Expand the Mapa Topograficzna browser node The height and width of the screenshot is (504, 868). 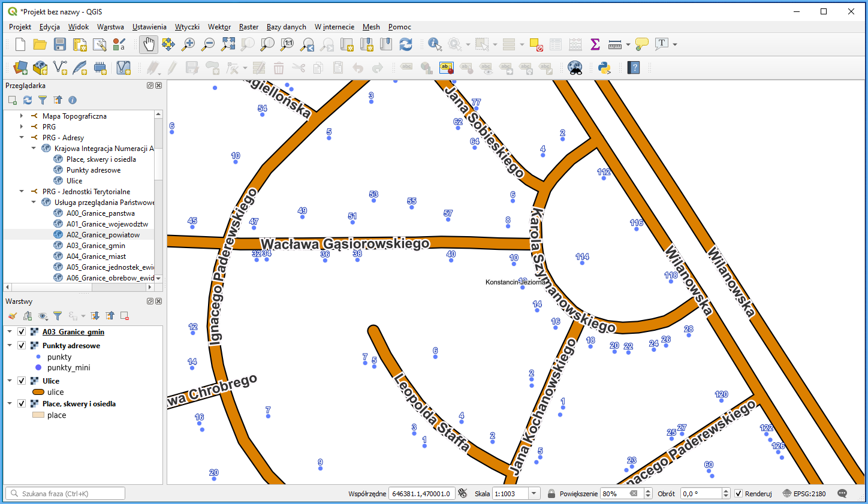coord(22,116)
